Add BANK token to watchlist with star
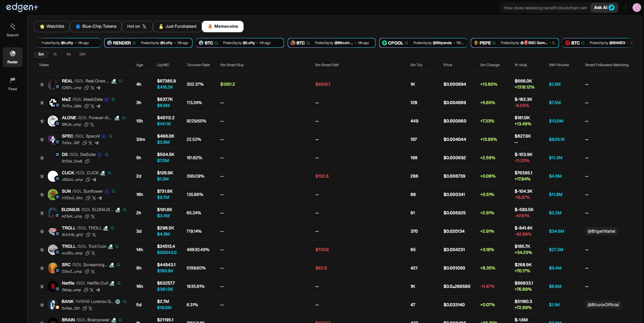The height and width of the screenshot is (323, 644). [42, 305]
